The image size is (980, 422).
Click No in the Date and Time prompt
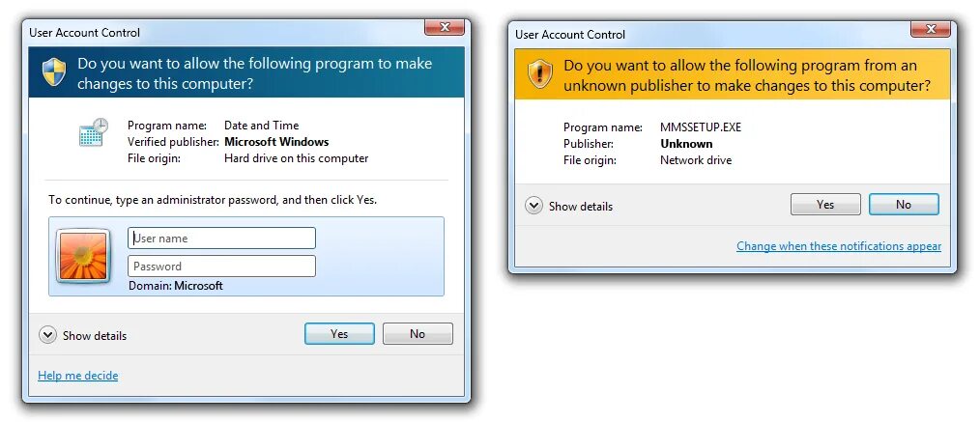click(418, 334)
